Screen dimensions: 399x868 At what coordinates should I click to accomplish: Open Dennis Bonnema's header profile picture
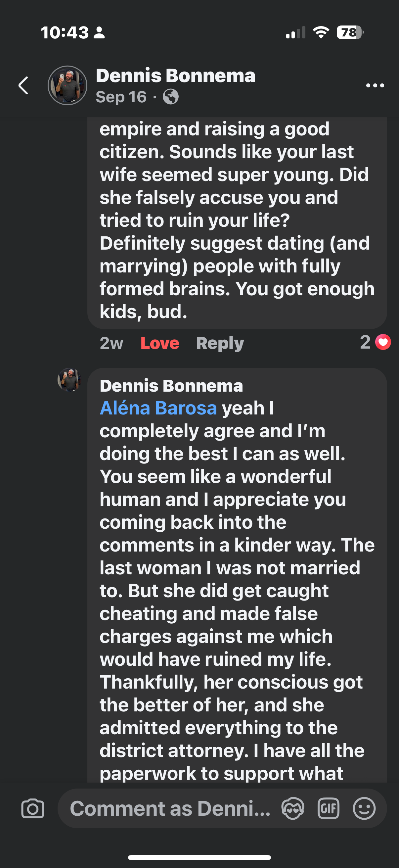[x=68, y=85]
